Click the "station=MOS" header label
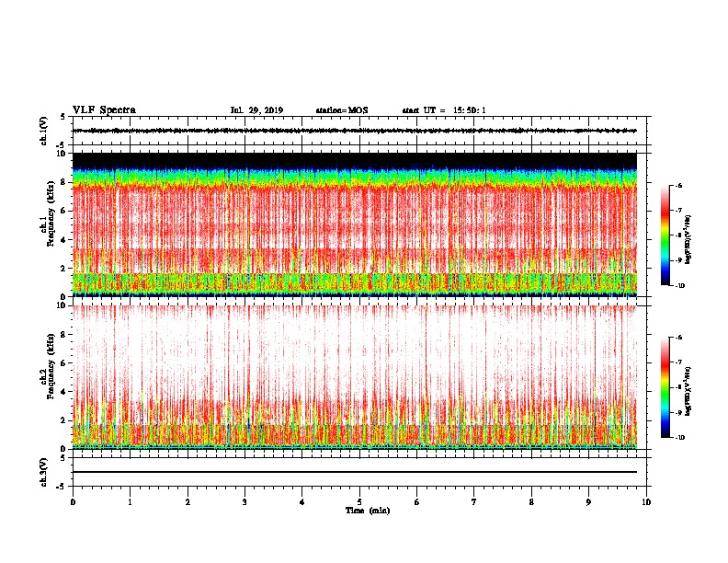Viewport: 728px width, 563px height. pos(342,110)
